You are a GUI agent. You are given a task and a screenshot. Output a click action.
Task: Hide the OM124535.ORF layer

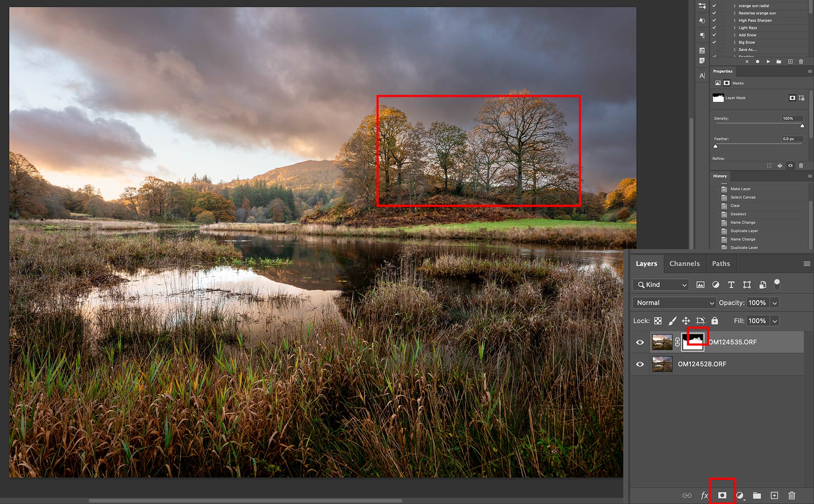[x=640, y=342]
